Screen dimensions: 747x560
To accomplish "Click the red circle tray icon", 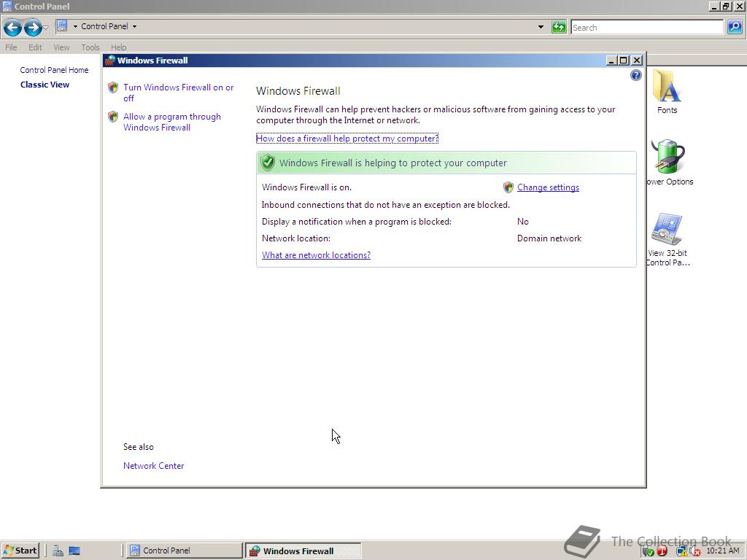I will pyautogui.click(x=662, y=551).
